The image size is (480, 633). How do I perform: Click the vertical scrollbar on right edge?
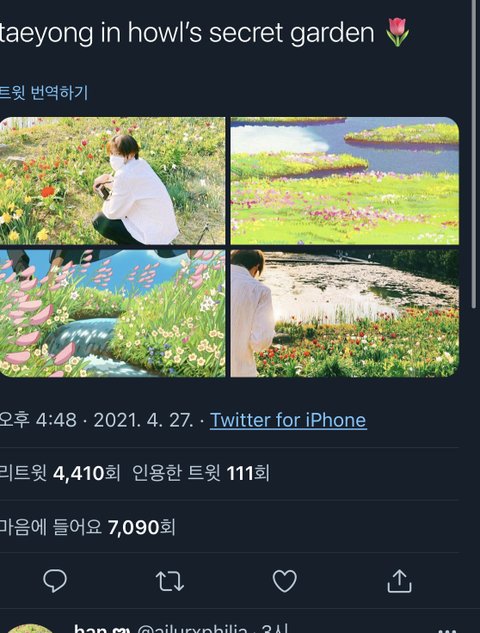[x=474, y=153]
